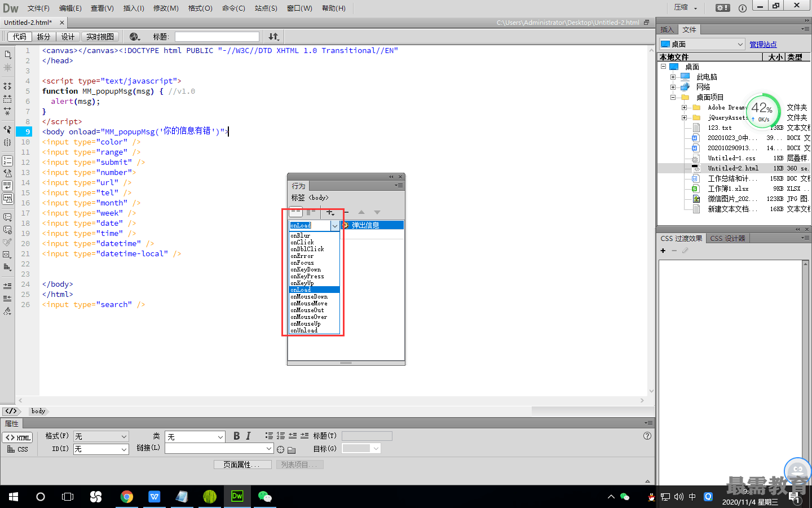
Task: Expand the jQueryAssets folder node
Action: tap(684, 117)
